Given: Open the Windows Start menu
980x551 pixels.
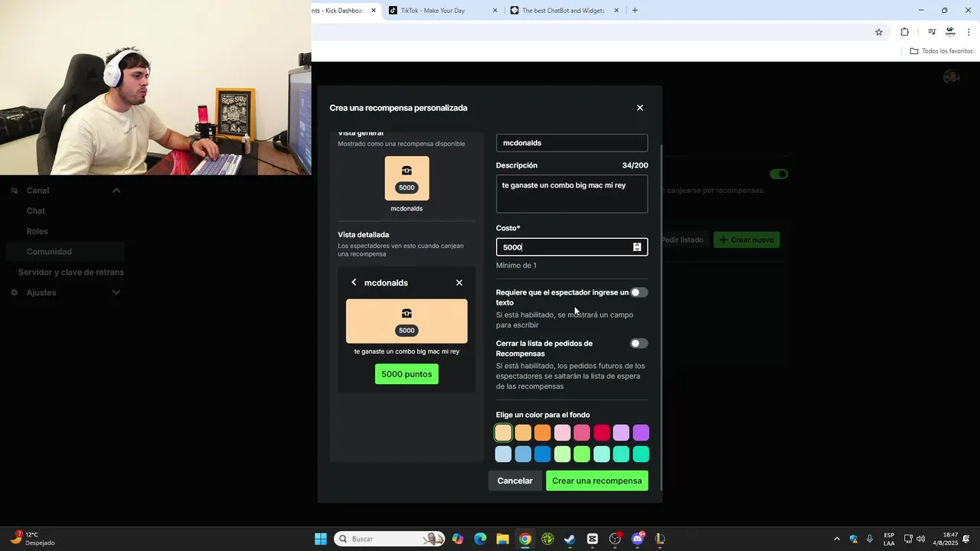Looking at the screenshot, I should [321, 539].
